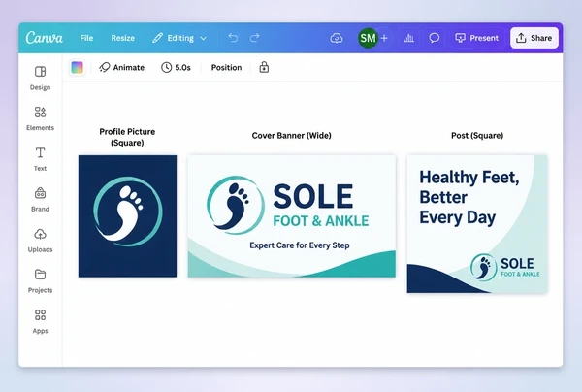Open the Position options
The height and width of the screenshot is (392, 582).
(226, 68)
